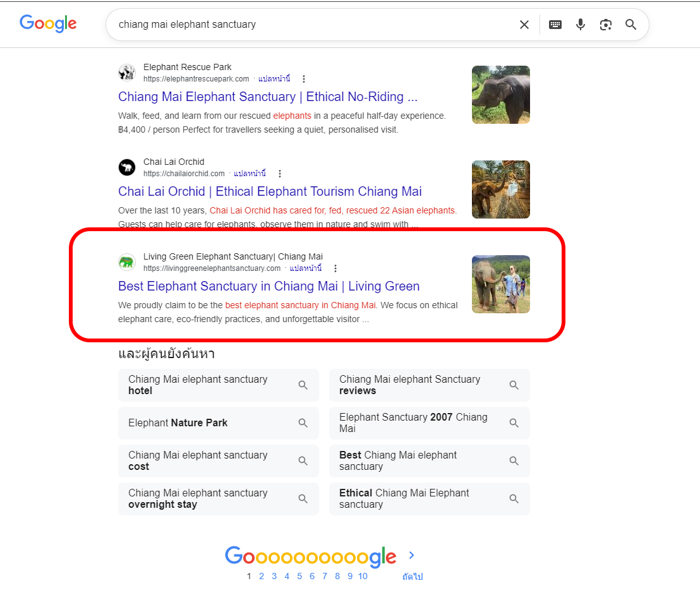
Task: Select related search Elephant Nature Park
Action: (x=218, y=423)
